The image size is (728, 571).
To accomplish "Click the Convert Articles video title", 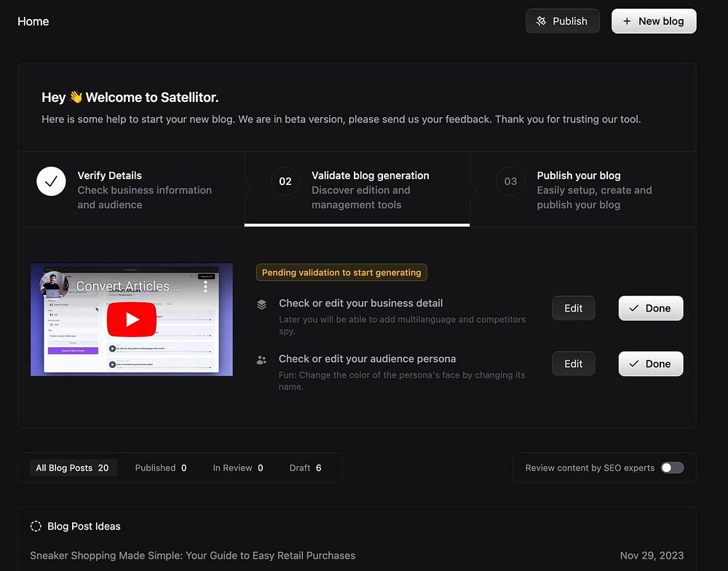I will click(x=128, y=286).
